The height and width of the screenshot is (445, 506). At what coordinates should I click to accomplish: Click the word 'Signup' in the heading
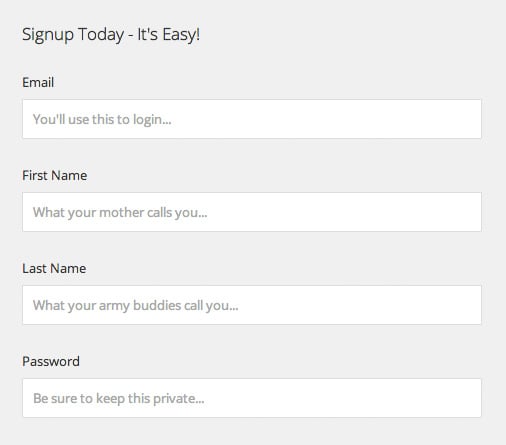(x=48, y=35)
